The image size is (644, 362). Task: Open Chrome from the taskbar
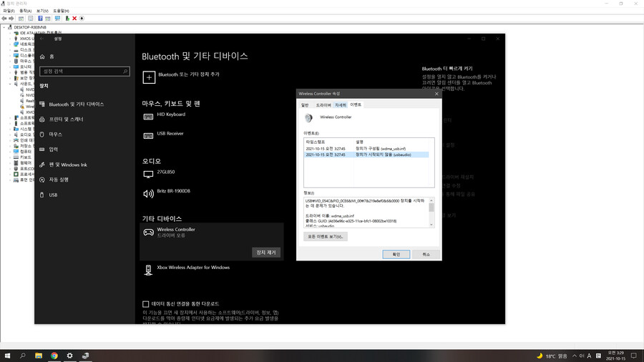(54, 356)
